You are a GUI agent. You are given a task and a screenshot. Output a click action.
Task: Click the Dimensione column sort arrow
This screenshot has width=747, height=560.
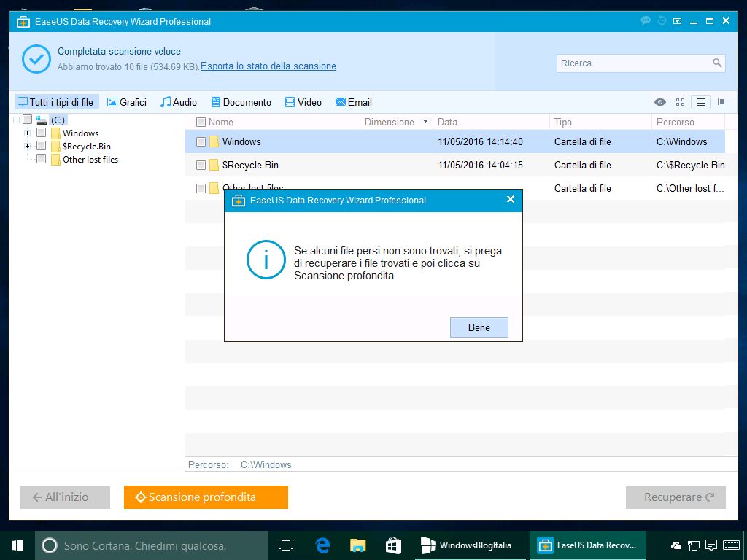point(425,122)
